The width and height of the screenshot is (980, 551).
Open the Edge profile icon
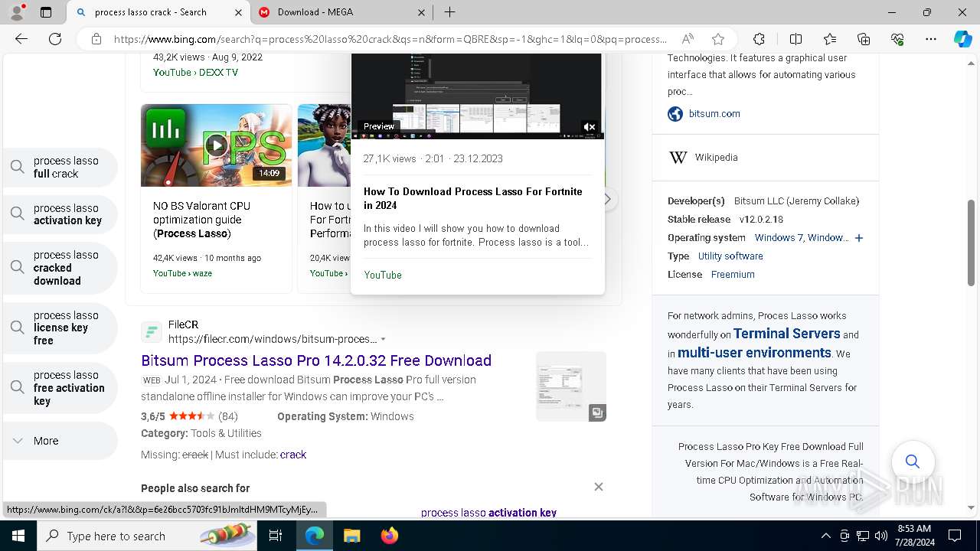click(x=18, y=12)
